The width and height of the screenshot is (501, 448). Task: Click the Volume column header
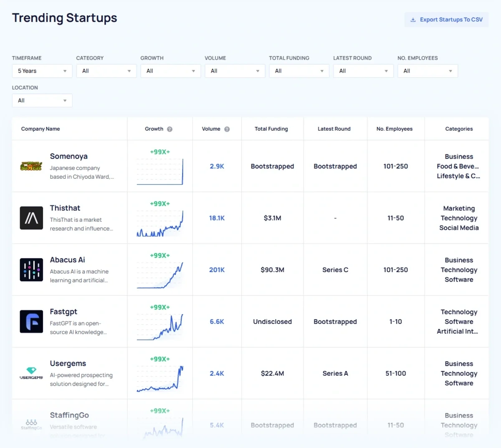pyautogui.click(x=211, y=129)
